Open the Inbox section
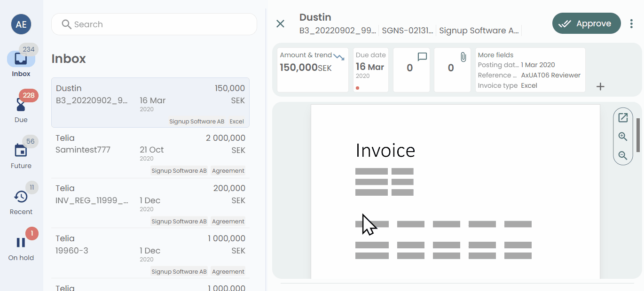This screenshot has height=291, width=644. coord(21,63)
